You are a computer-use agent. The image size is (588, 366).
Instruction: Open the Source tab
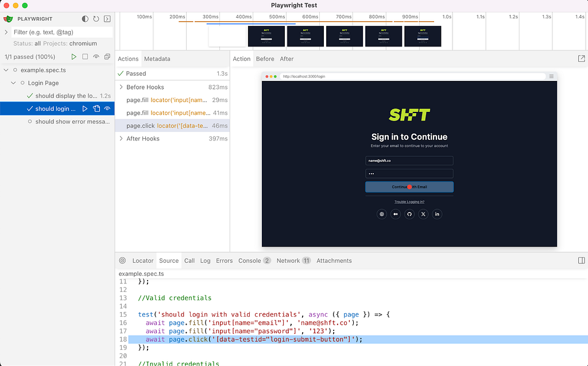(x=169, y=261)
